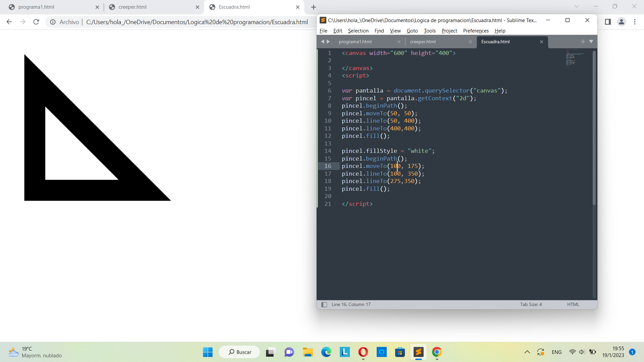Click the previous tab arrow in Sublime
Screen dimensions: 644x362
tap(322, 42)
